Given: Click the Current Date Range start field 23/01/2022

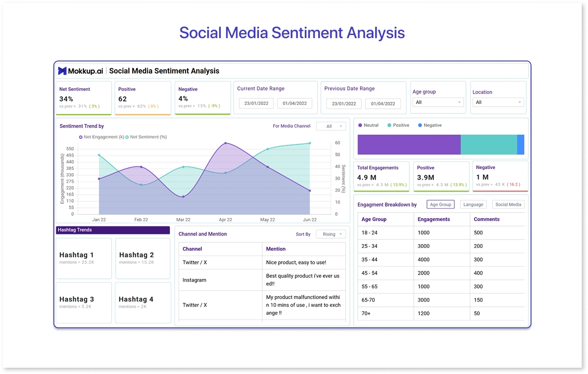Looking at the screenshot, I should click(x=256, y=104).
